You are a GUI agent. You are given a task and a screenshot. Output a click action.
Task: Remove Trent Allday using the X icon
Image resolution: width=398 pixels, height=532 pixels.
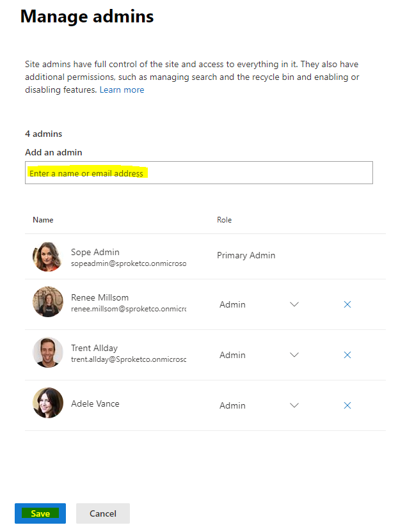347,355
